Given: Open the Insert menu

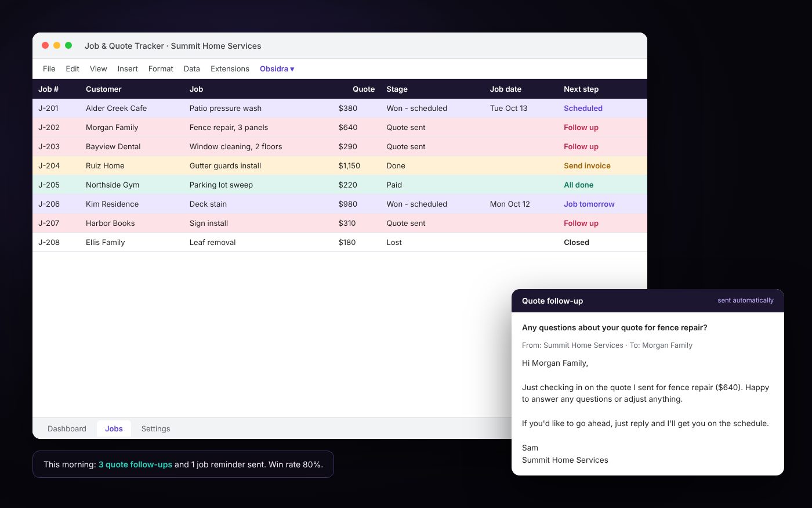Looking at the screenshot, I should coord(128,69).
